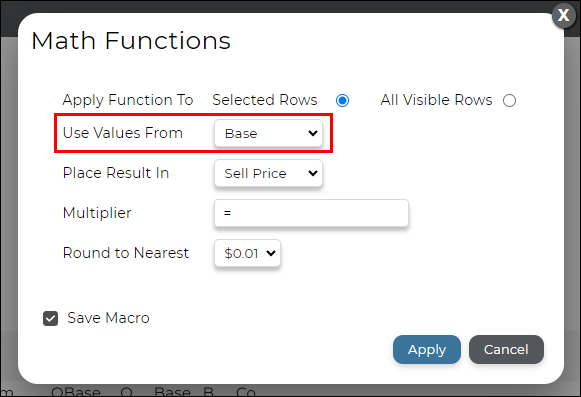
Task: Click the Cancel button
Action: pos(506,350)
